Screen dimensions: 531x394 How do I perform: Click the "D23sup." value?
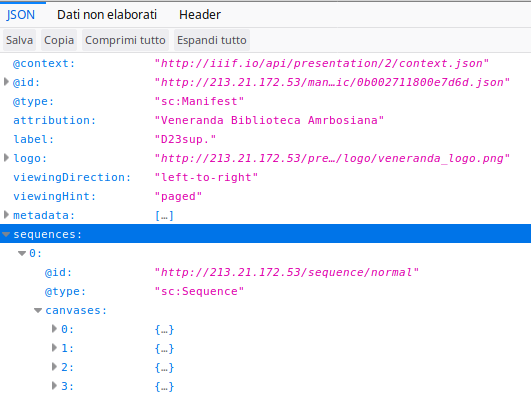(185, 139)
